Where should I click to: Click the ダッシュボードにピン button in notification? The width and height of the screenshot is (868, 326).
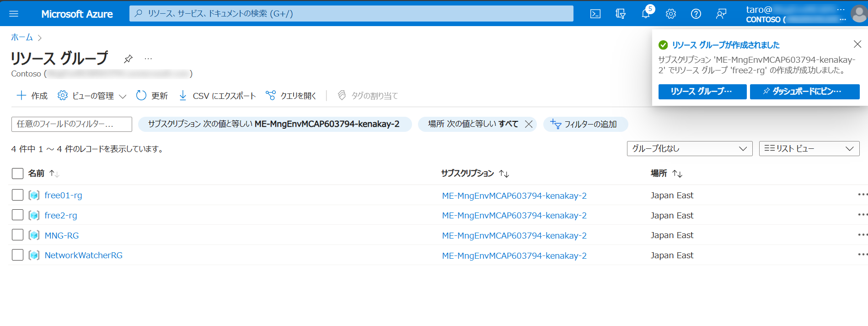pos(804,92)
